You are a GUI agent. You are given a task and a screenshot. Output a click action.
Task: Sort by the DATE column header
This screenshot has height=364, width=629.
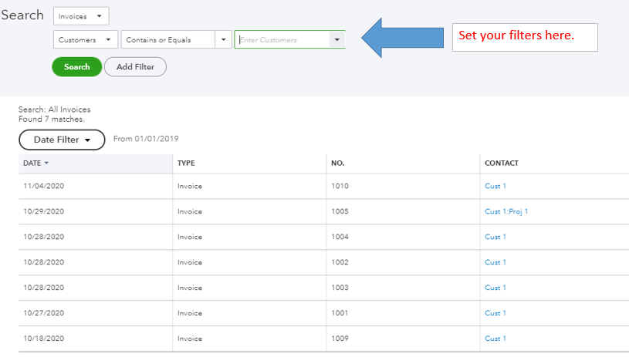[36, 163]
